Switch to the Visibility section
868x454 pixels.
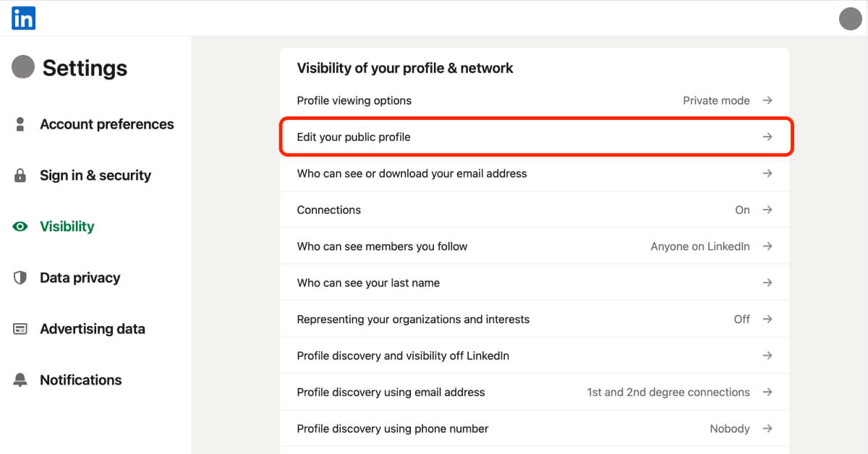click(x=67, y=226)
